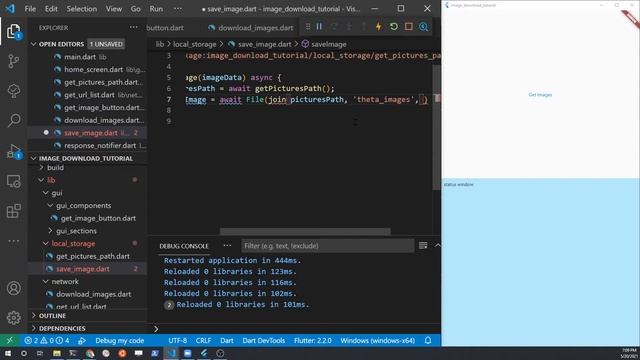The image size is (640, 360).
Task: Open the notifications bell
Action: [x=428, y=340]
